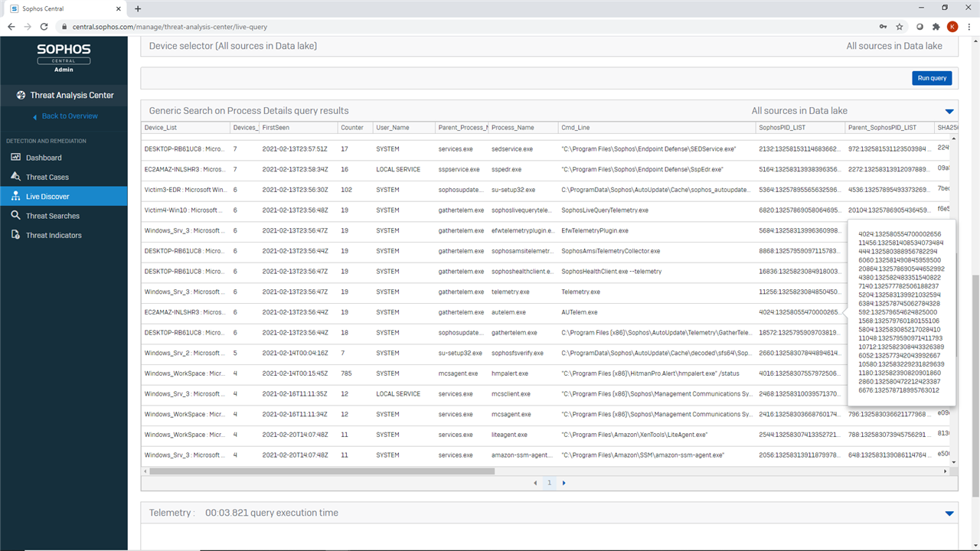
Task: Sort by the Counter column header
Action: click(x=355, y=127)
